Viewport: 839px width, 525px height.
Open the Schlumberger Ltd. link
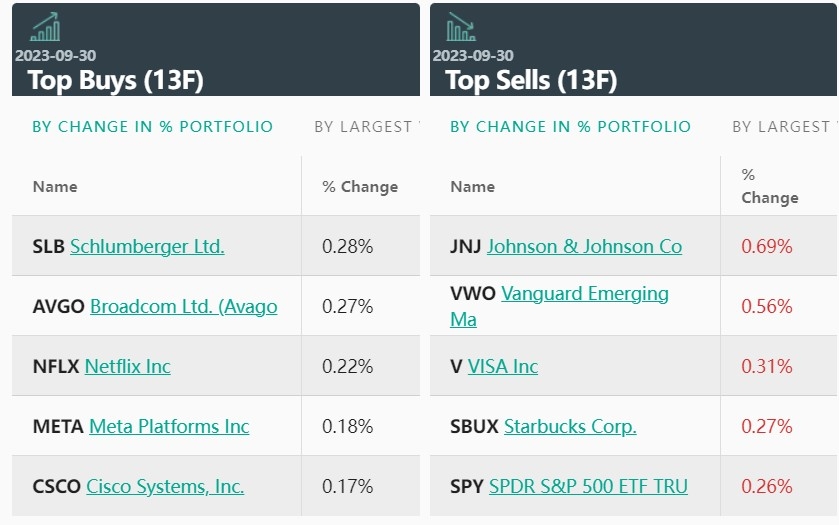click(x=147, y=246)
